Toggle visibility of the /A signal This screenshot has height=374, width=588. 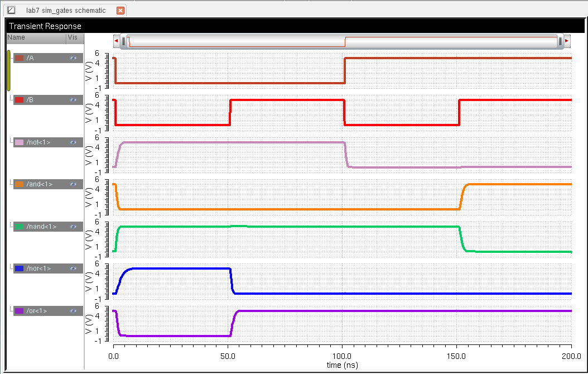pyautogui.click(x=73, y=58)
